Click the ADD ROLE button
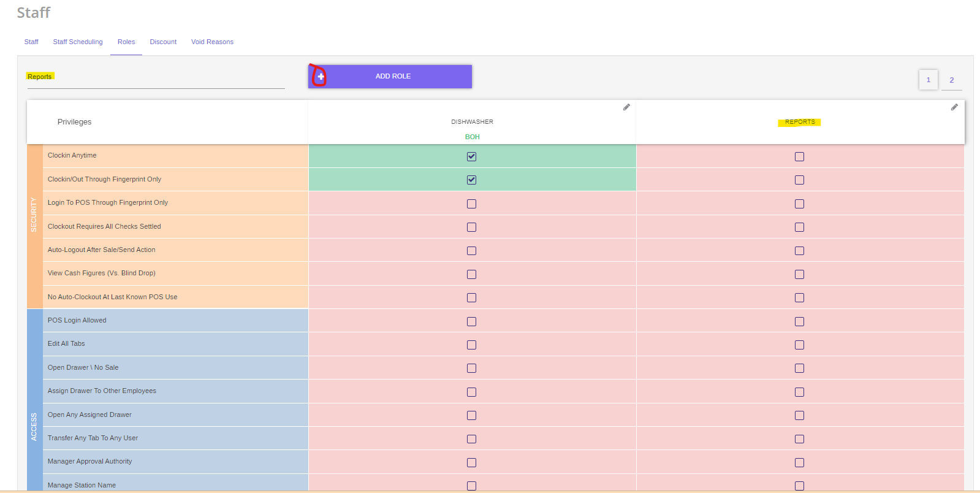Screen dimensions: 980x493 click(x=390, y=77)
